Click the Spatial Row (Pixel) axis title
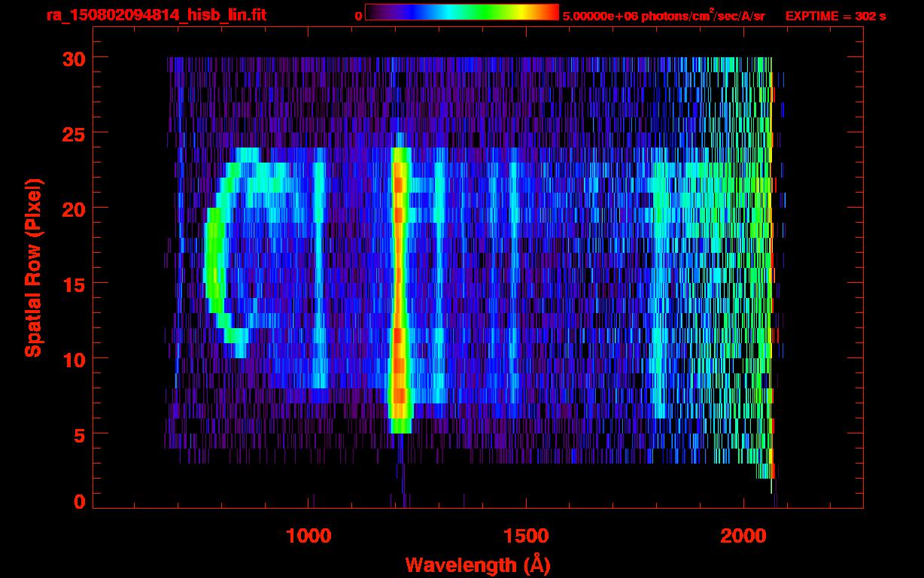This screenshot has width=924, height=578. tap(33, 267)
